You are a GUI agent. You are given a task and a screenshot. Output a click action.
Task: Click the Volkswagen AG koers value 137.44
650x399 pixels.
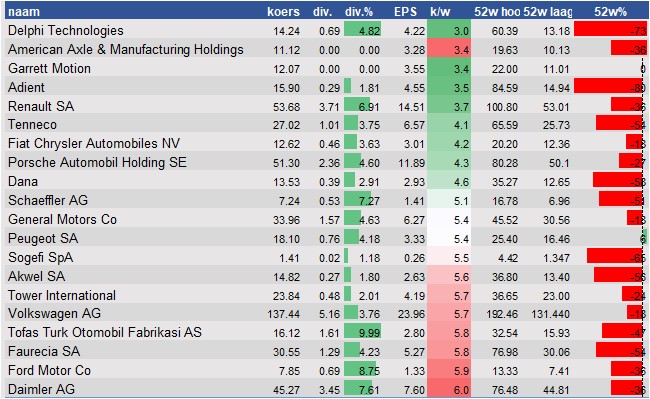284,314
